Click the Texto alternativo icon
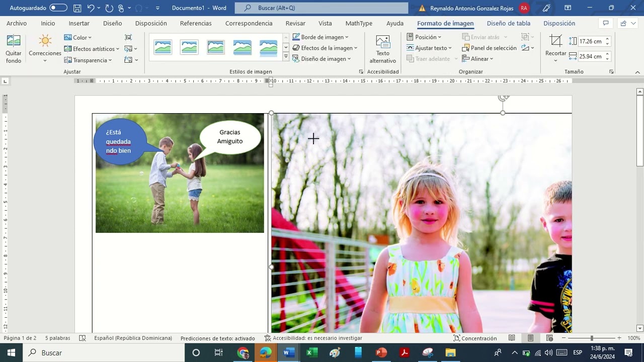Image resolution: width=644 pixels, height=362 pixels. click(x=382, y=49)
